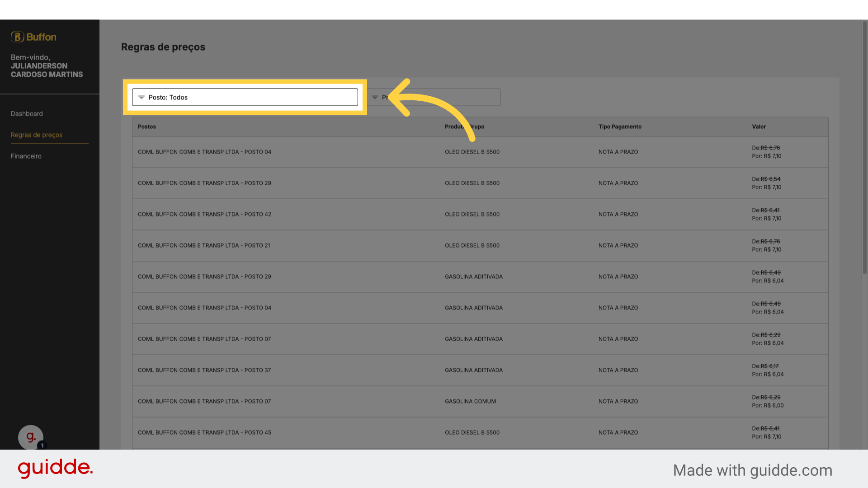Open the guidde avatar notification badge
This screenshot has height=488, width=868.
pyautogui.click(x=42, y=446)
